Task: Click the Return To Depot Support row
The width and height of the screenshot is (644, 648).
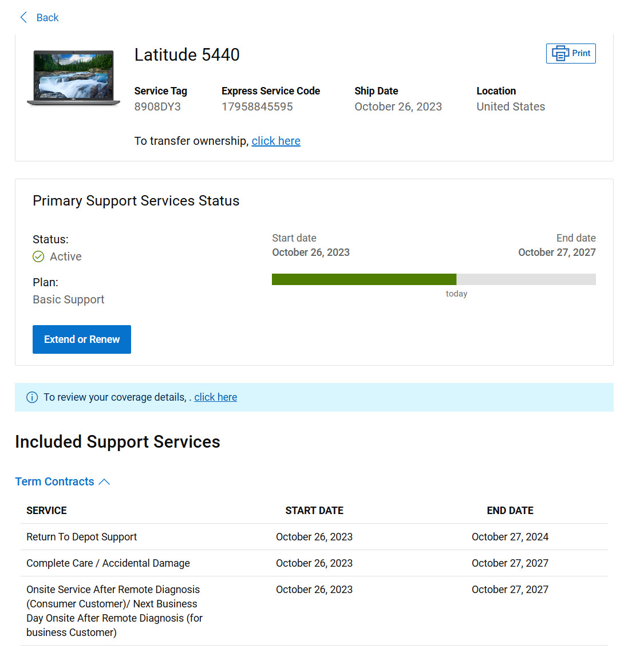Action: tap(314, 537)
